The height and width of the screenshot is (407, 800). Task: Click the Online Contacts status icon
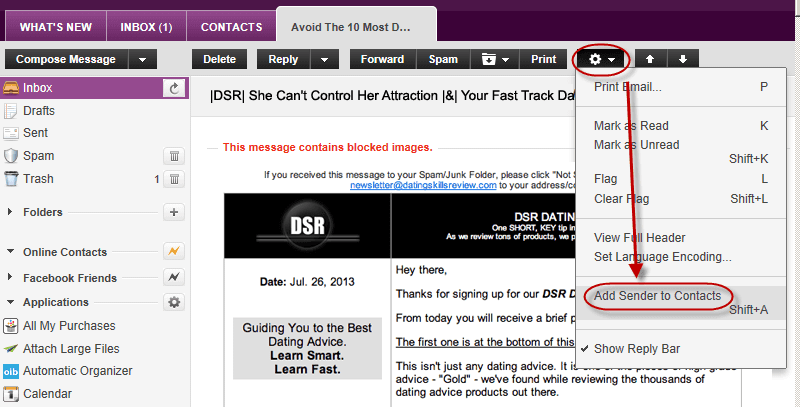click(x=174, y=252)
